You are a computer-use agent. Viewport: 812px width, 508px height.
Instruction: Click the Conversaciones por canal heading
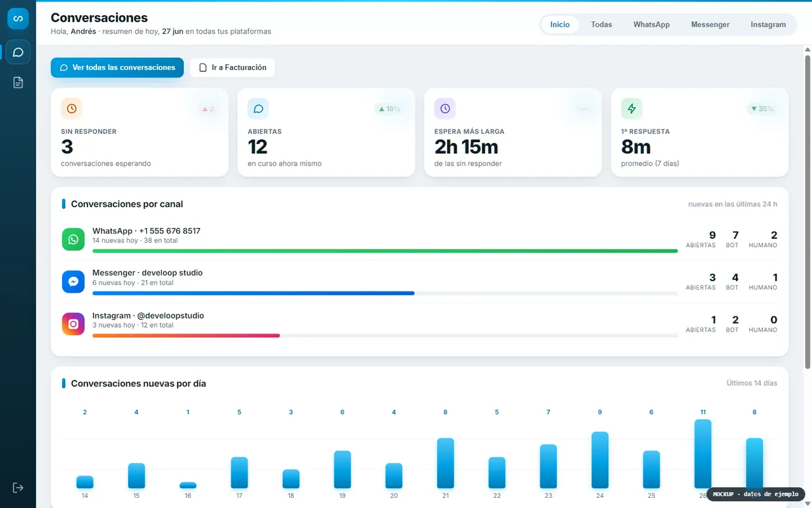pyautogui.click(x=127, y=204)
